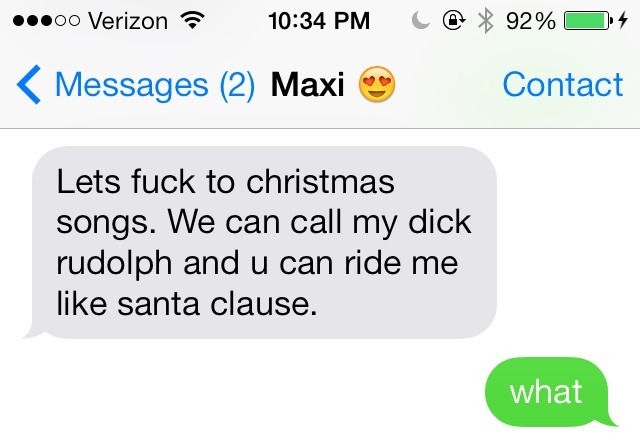640x444 pixels.
Task: Tap the word "rudolph" in received message
Action: click(x=114, y=264)
